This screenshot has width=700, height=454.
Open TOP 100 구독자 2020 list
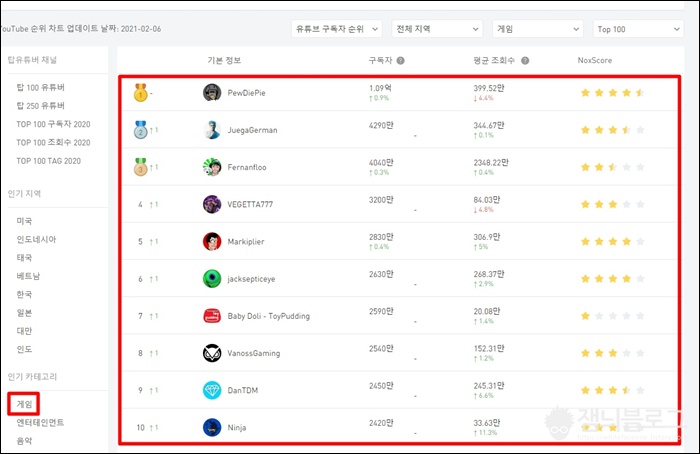53,124
